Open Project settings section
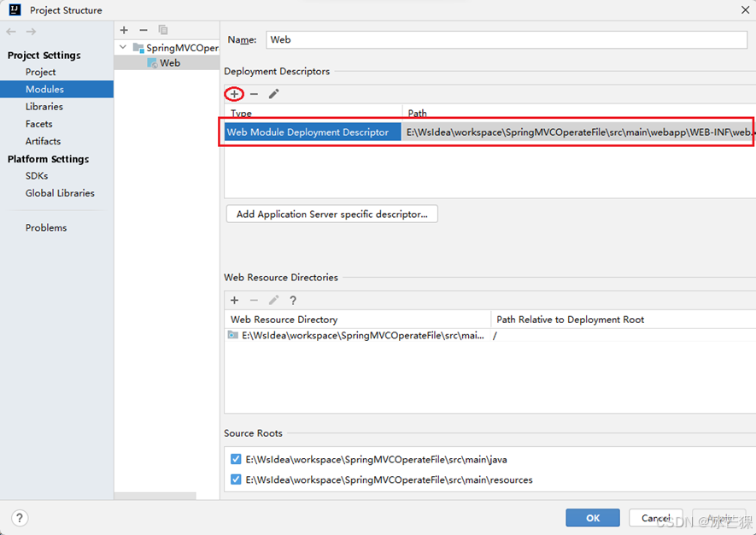 click(x=40, y=72)
